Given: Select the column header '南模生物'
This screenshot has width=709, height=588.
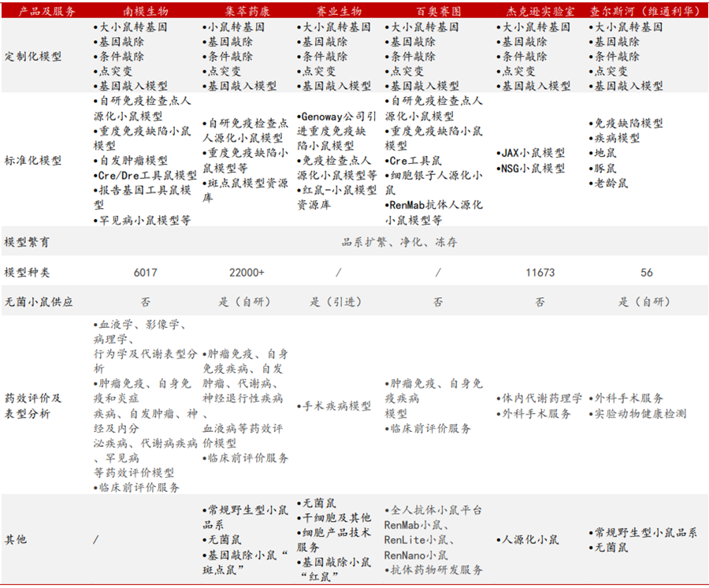Looking at the screenshot, I should (x=146, y=11).
